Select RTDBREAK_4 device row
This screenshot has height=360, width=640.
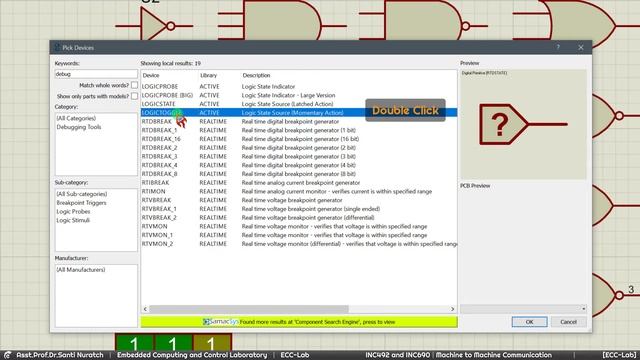pos(299,165)
